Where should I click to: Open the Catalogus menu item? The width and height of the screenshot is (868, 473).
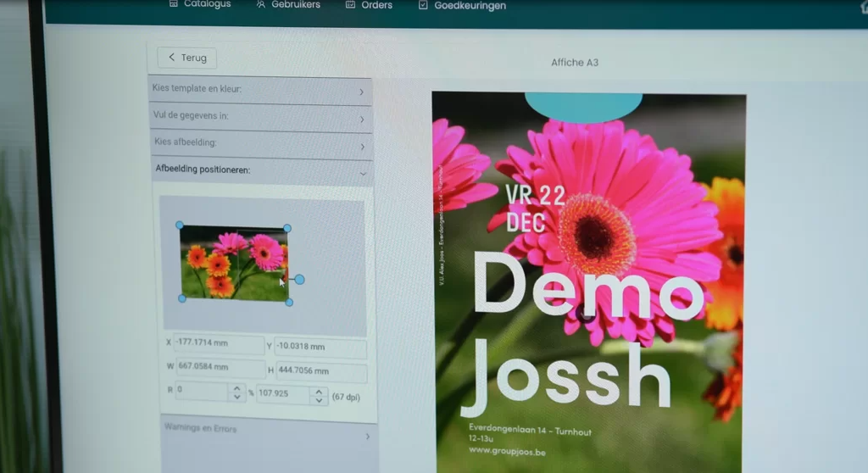(200, 4)
